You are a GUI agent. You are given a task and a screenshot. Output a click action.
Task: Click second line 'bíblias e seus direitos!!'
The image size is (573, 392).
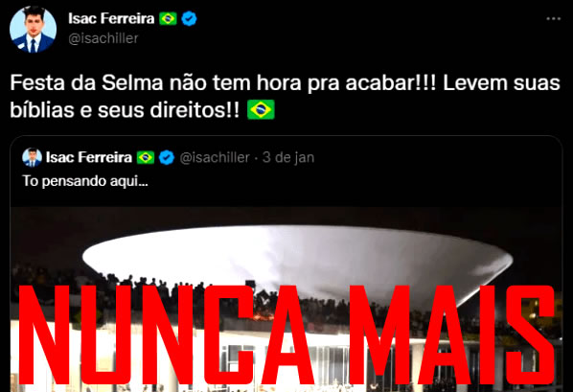tap(125, 109)
